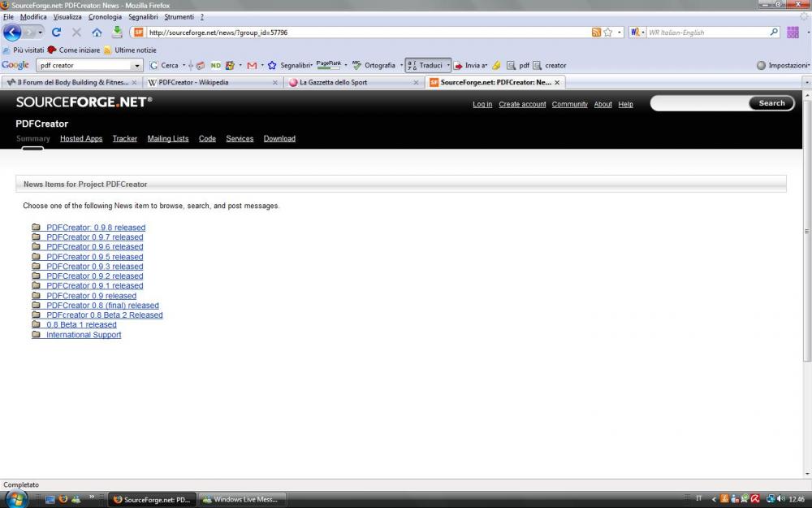Click the SourceForge search input field
Screen dimensions: 812x508
(700, 103)
